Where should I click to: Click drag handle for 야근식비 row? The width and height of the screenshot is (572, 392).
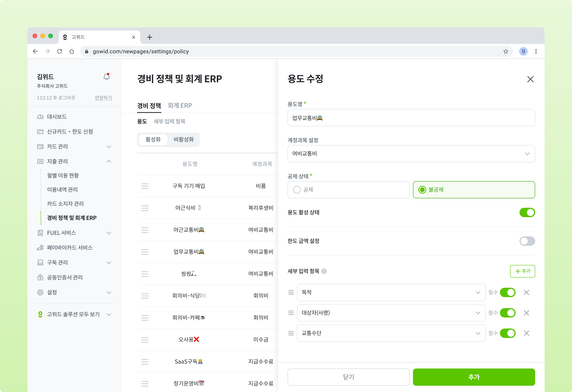point(145,208)
